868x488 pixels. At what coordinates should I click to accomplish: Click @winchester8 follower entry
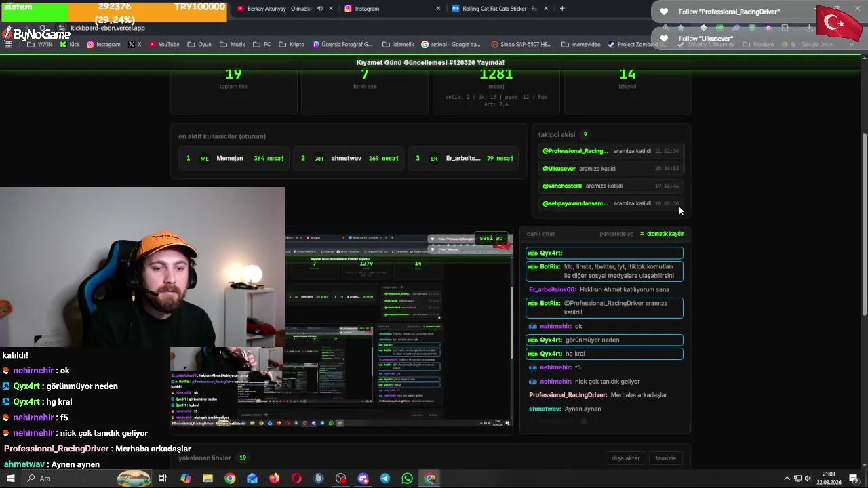(610, 186)
